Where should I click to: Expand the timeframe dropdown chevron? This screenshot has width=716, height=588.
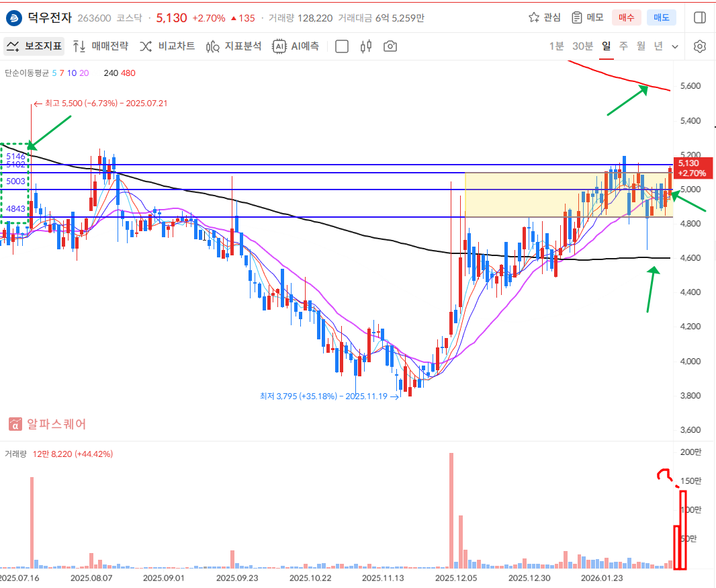click(675, 46)
